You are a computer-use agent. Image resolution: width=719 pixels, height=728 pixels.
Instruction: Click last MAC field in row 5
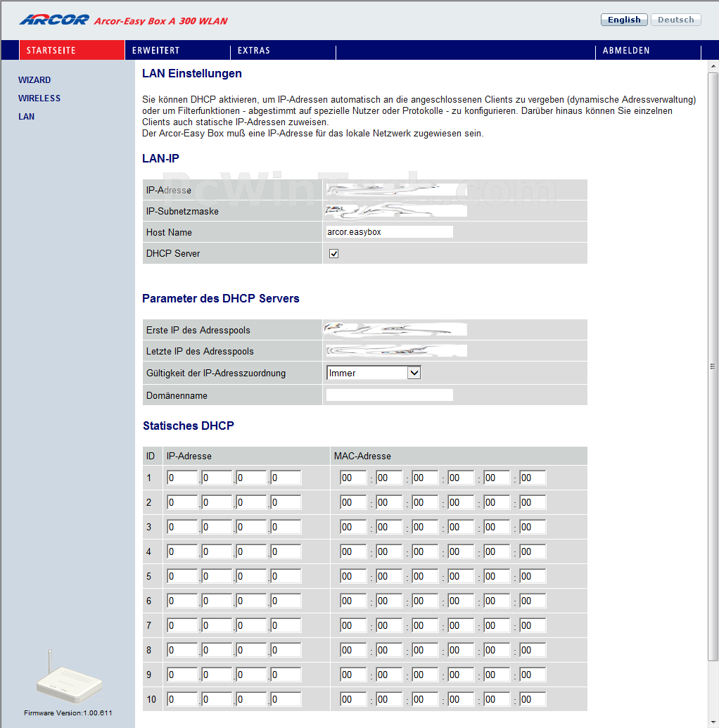pyautogui.click(x=533, y=576)
